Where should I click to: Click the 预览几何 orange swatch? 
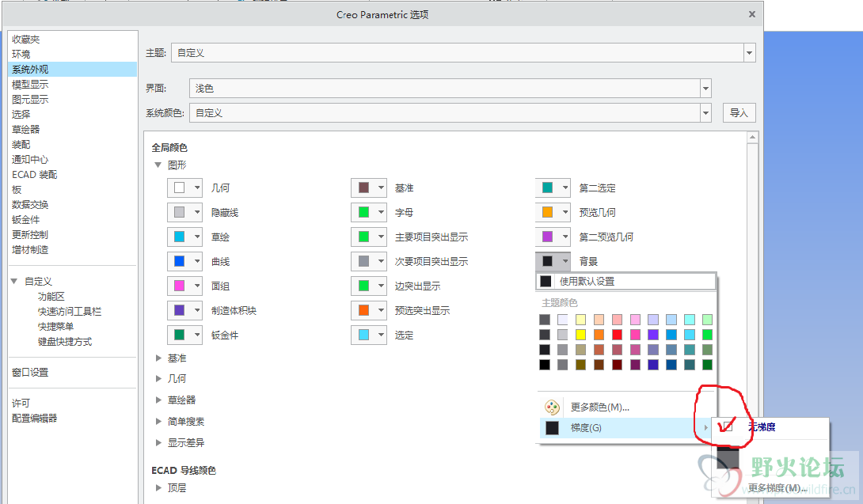click(548, 212)
